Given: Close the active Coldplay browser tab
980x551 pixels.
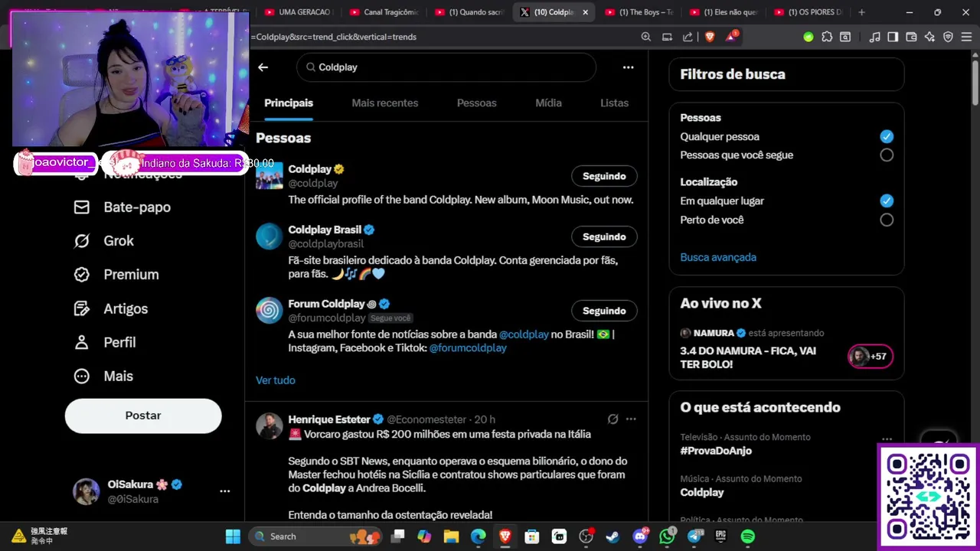Looking at the screenshot, I should point(585,12).
